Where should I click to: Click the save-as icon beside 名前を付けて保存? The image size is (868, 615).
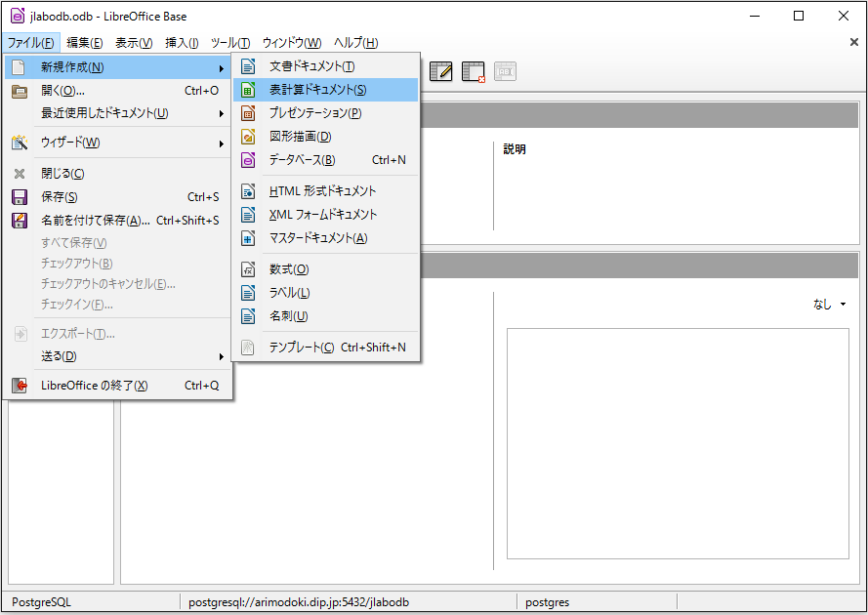point(20,221)
